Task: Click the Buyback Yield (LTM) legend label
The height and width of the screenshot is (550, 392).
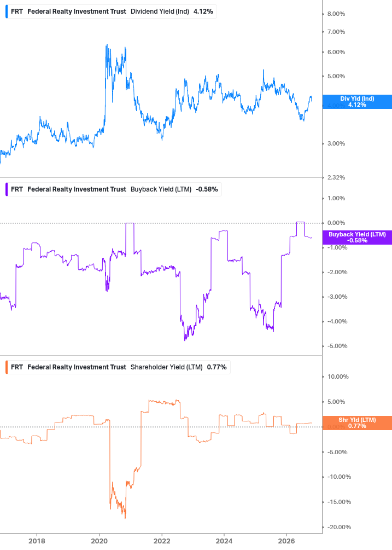Action: coord(161,189)
